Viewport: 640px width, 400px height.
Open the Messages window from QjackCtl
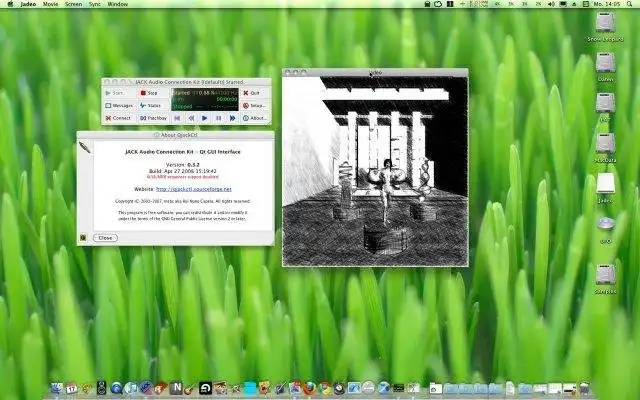coord(119,105)
